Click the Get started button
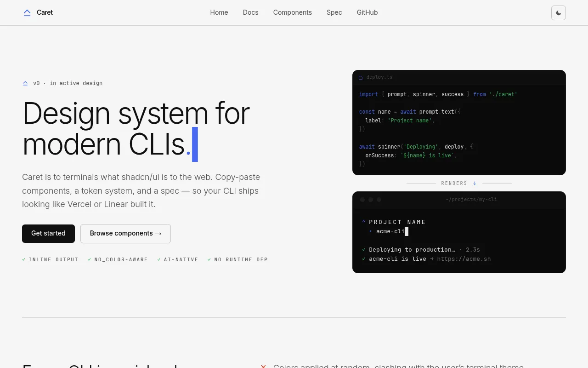Viewport: 588px width, 368px height. coord(48,234)
